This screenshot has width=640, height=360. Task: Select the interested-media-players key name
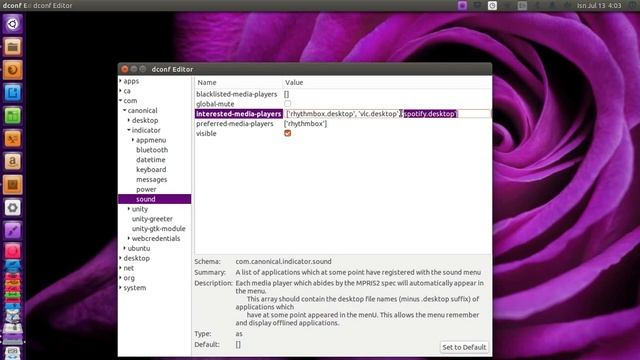pos(238,114)
